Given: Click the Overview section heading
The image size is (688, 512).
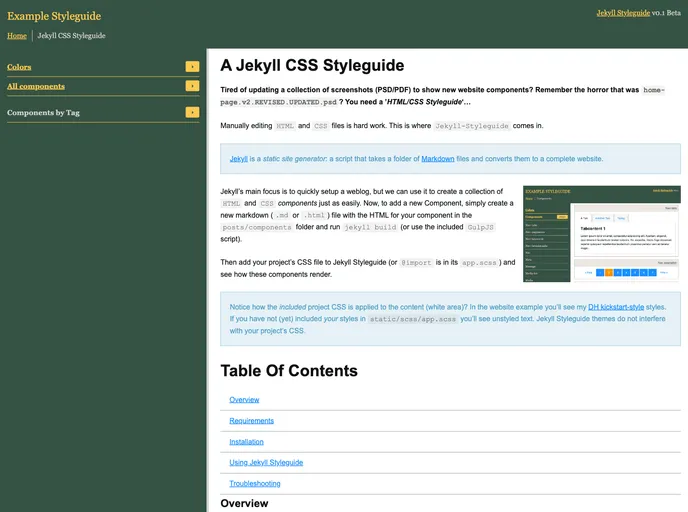Looking at the screenshot, I should (x=244, y=503).
